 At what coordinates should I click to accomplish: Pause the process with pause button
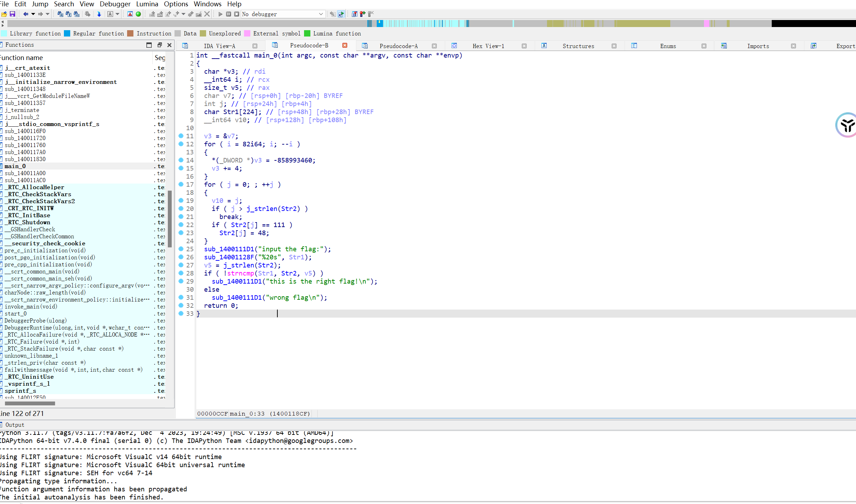pos(229,14)
